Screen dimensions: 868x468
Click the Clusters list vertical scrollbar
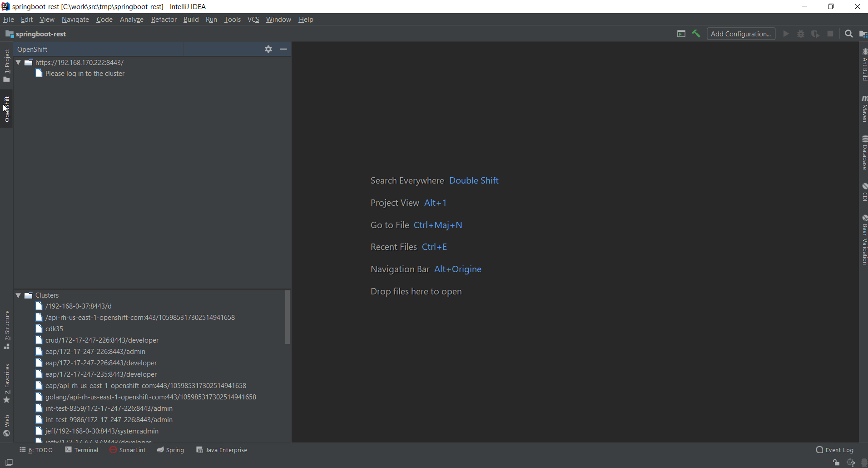(287, 318)
